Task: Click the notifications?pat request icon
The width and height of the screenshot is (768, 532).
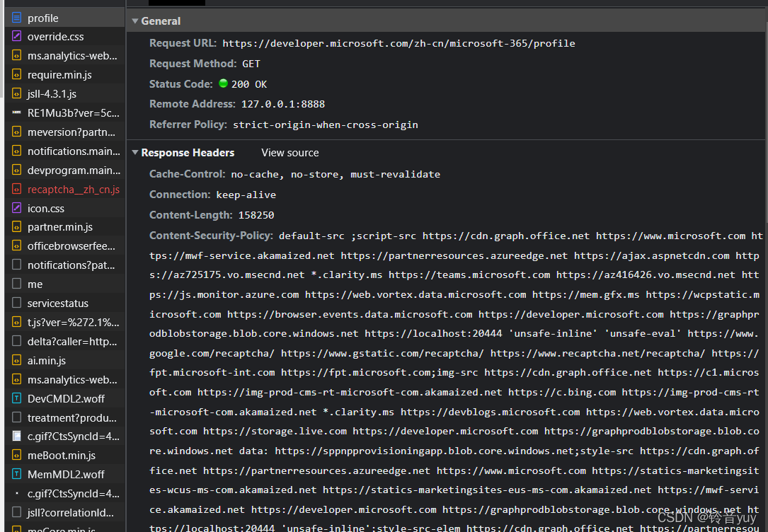Action: pos(17,265)
